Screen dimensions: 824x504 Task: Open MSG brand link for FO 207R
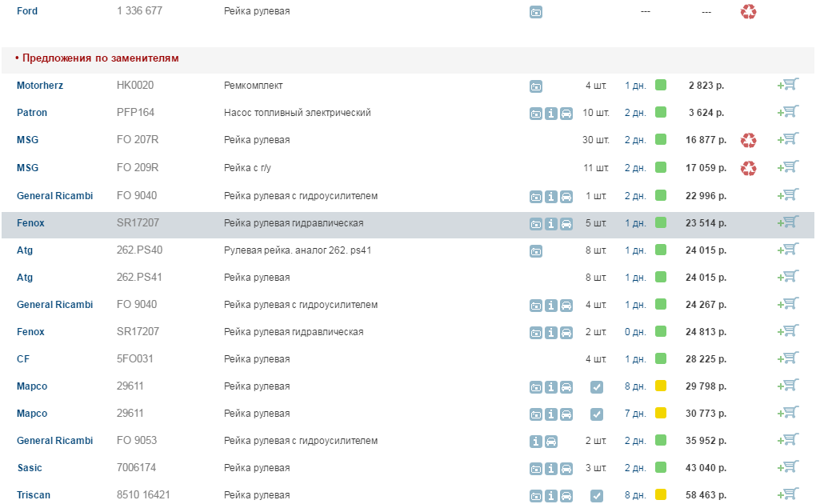[x=27, y=140]
